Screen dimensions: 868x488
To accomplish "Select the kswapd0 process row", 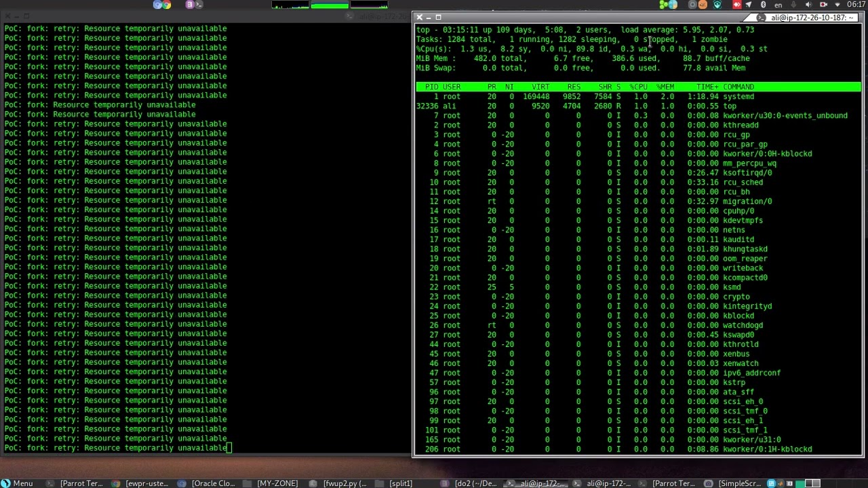I will 638,335.
